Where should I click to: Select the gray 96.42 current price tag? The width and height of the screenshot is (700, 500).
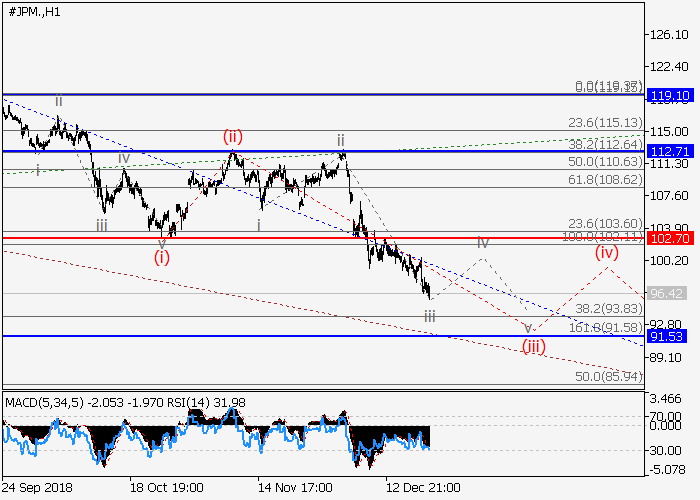(x=665, y=294)
